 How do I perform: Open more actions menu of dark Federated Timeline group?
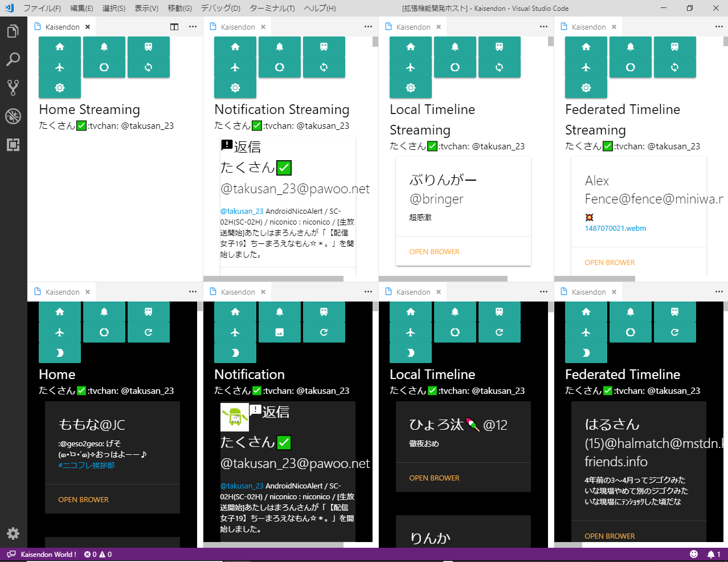pyautogui.click(x=719, y=292)
